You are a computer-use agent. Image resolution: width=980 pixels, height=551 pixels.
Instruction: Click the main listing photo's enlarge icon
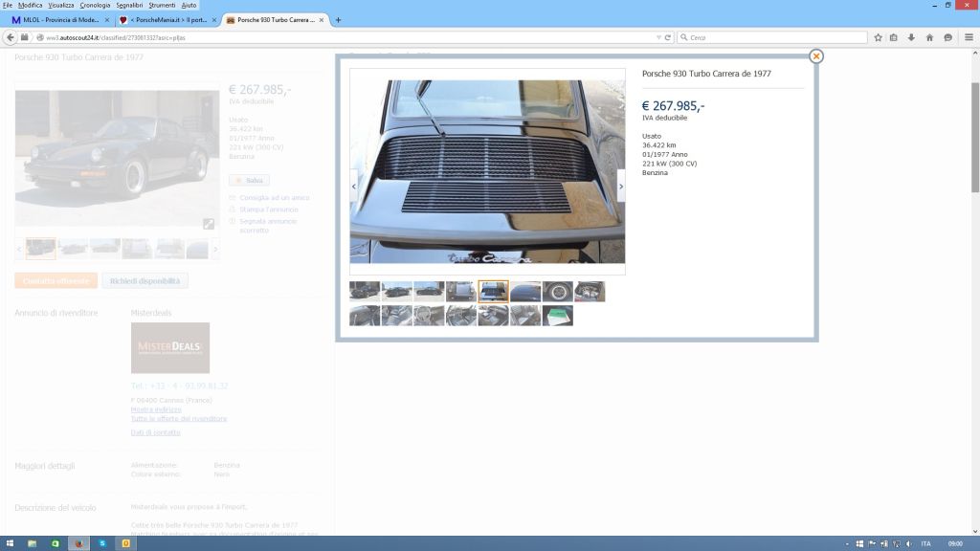click(x=208, y=224)
